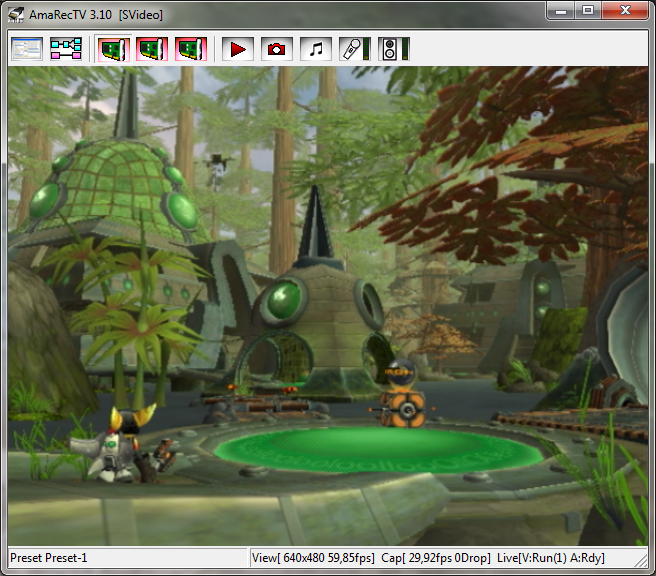This screenshot has height=576, width=656.
Task: Click the graph/filter connection diagram icon
Action: [66, 49]
